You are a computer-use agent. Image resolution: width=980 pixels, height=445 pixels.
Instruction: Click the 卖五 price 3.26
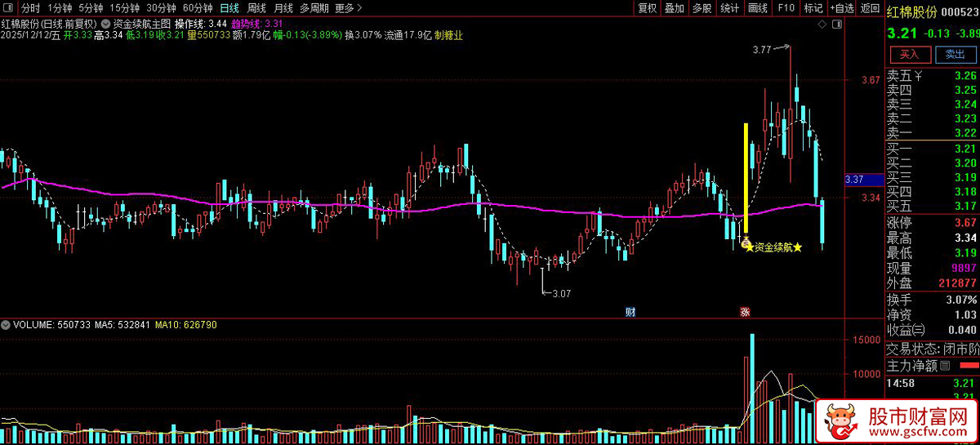pyautogui.click(x=964, y=77)
